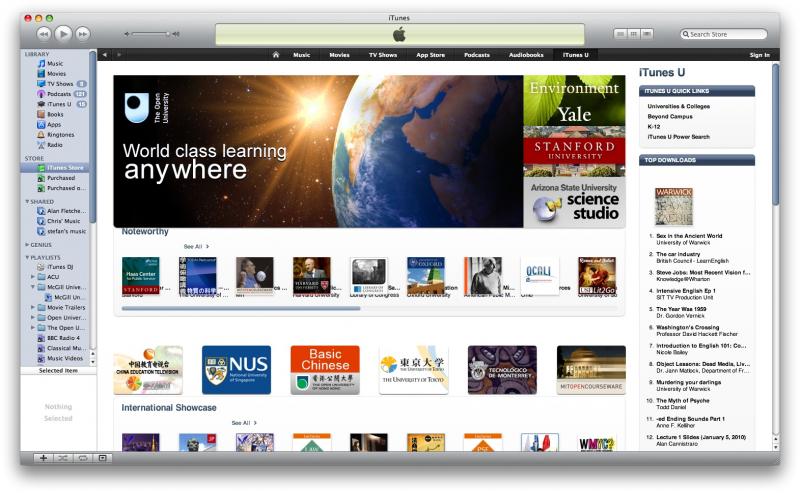Open the App Store tab
This screenshot has width=800, height=493.
click(430, 55)
